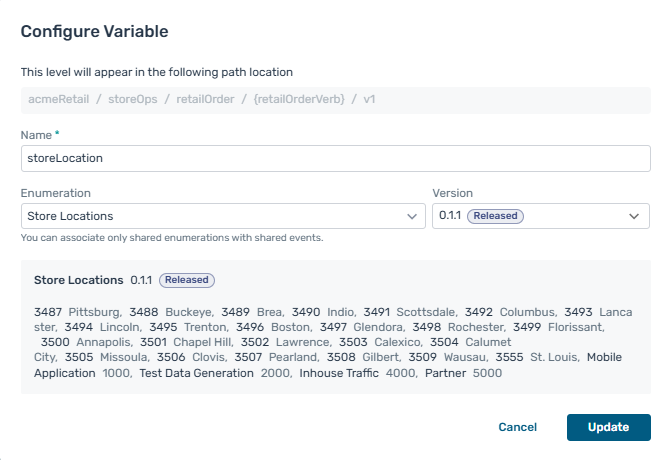The height and width of the screenshot is (460, 667).
Task: Click the v1 segment in the path
Action: point(370,100)
